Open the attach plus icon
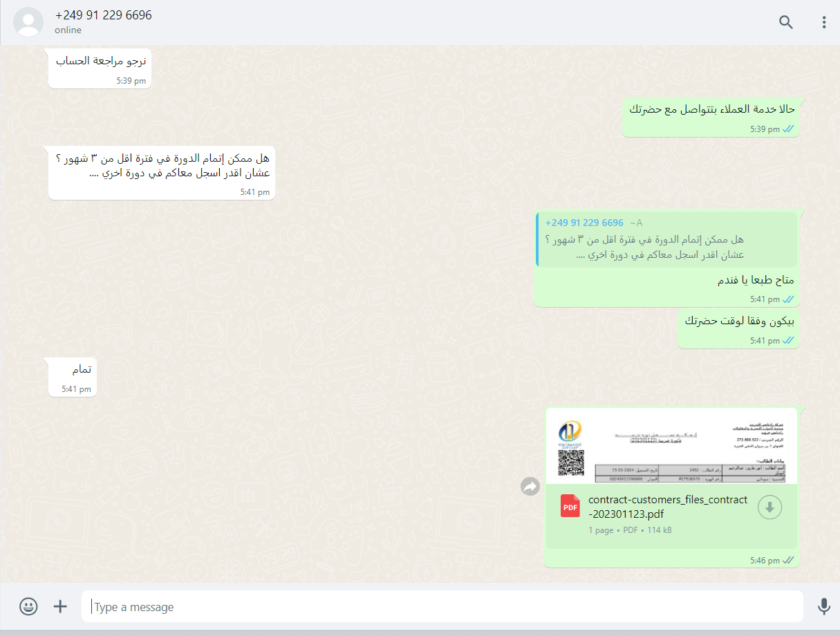Screen dimensions: 840x636 point(61,606)
